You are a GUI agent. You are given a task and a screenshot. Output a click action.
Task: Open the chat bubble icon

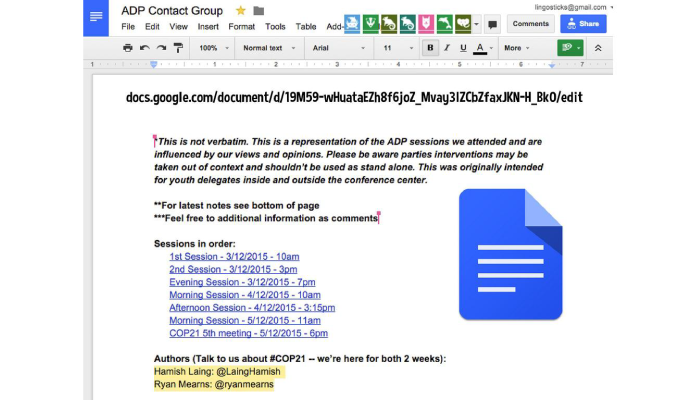coord(492,24)
